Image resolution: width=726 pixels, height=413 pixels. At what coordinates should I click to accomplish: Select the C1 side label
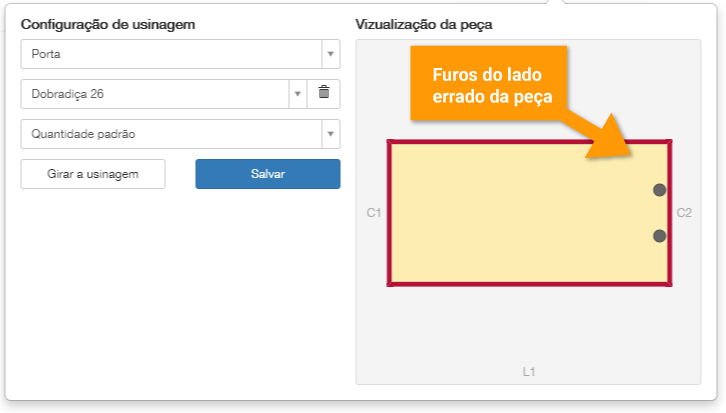click(374, 213)
